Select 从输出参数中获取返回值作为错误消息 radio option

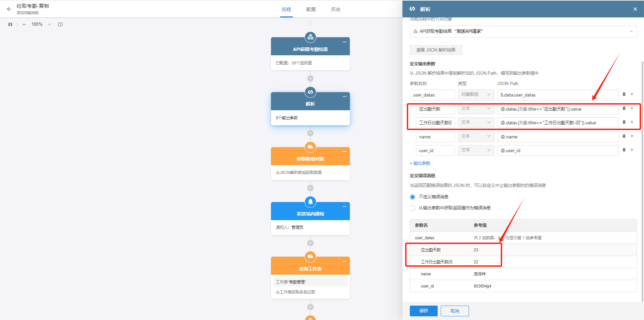click(413, 208)
